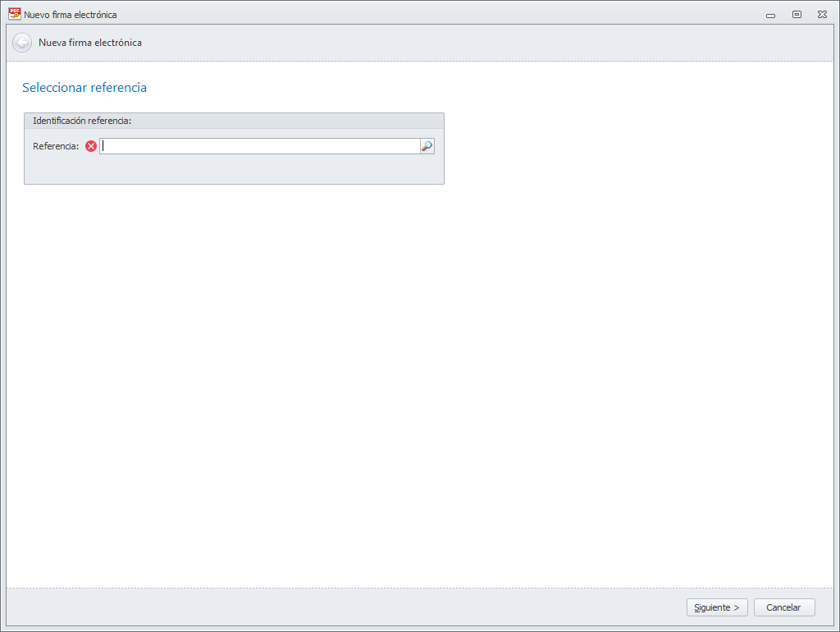This screenshot has width=840, height=632.
Task: Click the Referencia: label
Action: (56, 146)
